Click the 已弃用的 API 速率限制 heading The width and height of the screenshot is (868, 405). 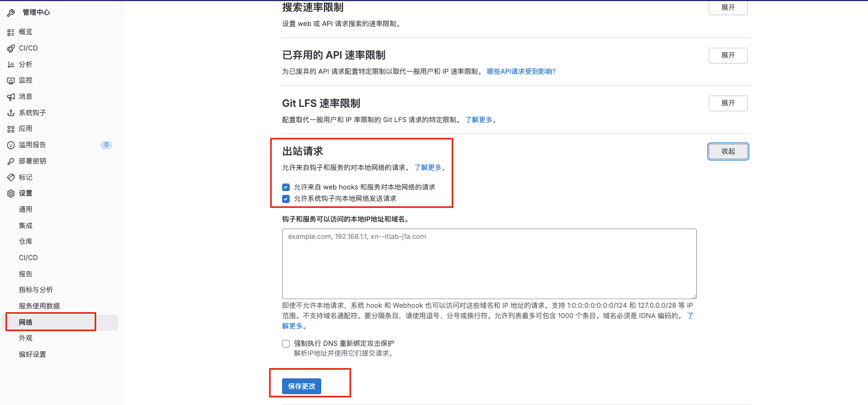point(334,55)
